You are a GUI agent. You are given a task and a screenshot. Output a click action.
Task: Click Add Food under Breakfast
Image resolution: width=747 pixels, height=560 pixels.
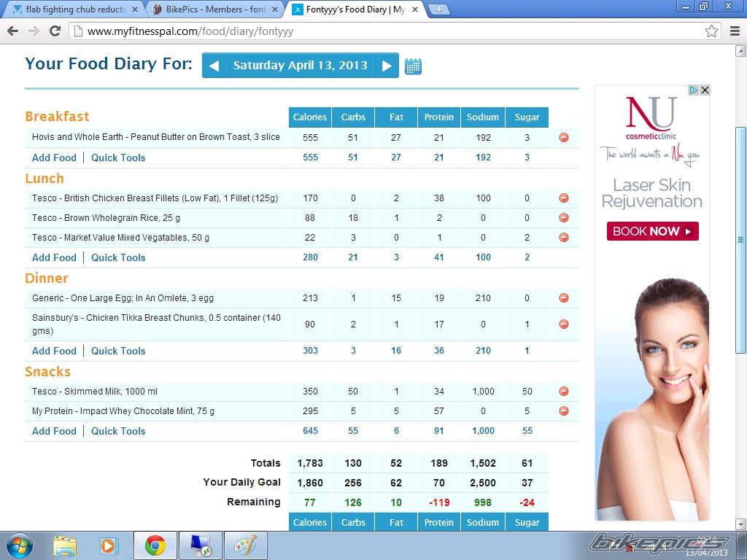tap(54, 157)
